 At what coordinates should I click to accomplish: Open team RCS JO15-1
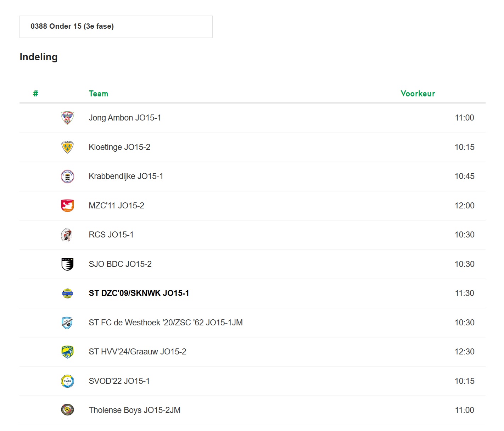click(111, 235)
